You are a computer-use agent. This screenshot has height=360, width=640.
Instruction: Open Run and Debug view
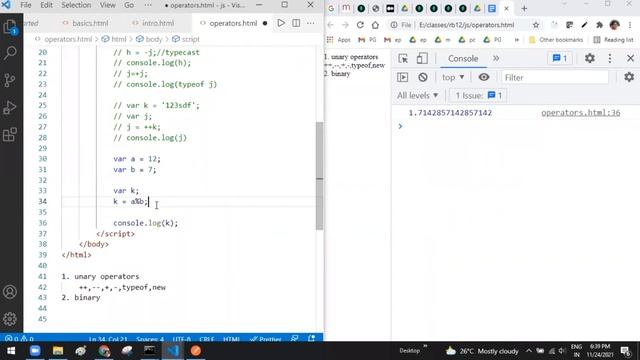pyautogui.click(x=10, y=107)
